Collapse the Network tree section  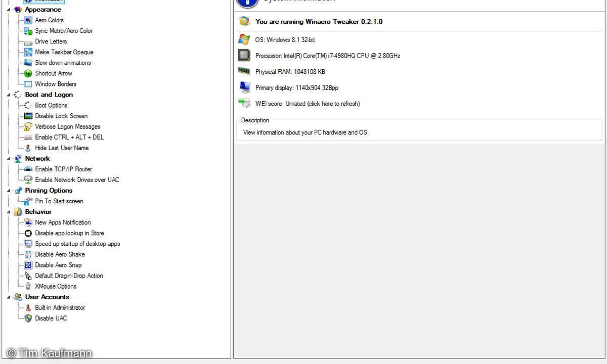9,158
